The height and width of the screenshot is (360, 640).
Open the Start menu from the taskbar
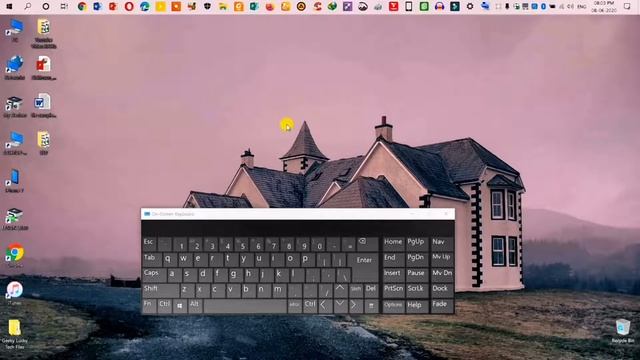tap(9, 7)
